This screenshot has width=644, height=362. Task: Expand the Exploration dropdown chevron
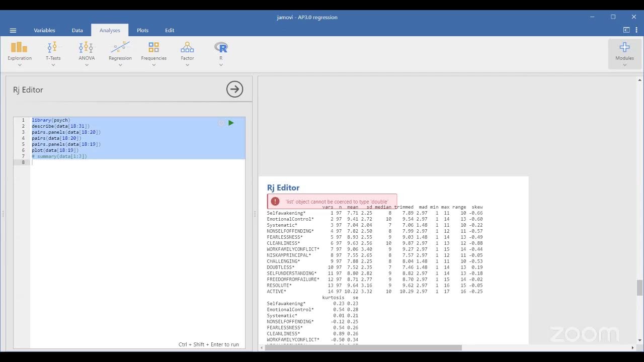coord(20,65)
